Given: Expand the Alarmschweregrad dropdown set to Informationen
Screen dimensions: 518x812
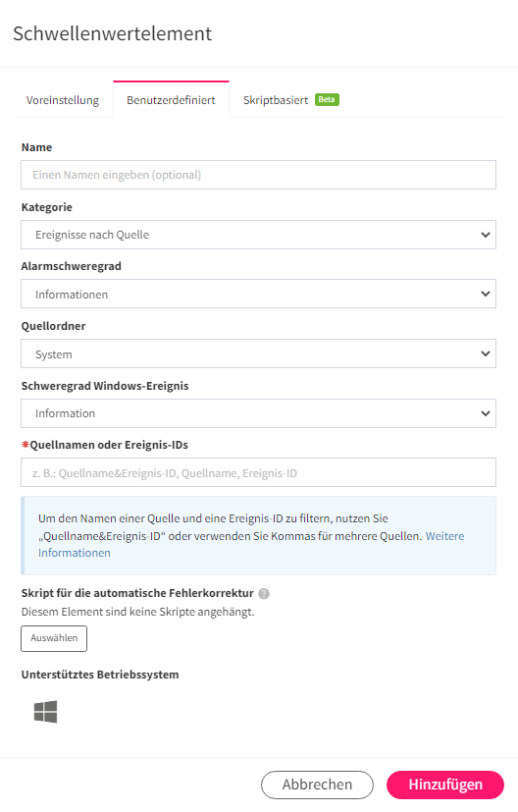Looking at the screenshot, I should click(258, 294).
